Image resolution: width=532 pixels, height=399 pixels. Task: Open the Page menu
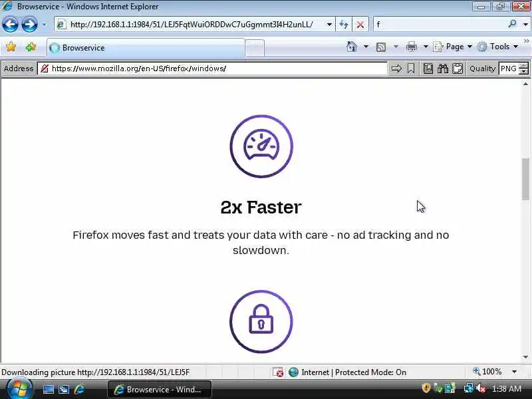(453, 47)
